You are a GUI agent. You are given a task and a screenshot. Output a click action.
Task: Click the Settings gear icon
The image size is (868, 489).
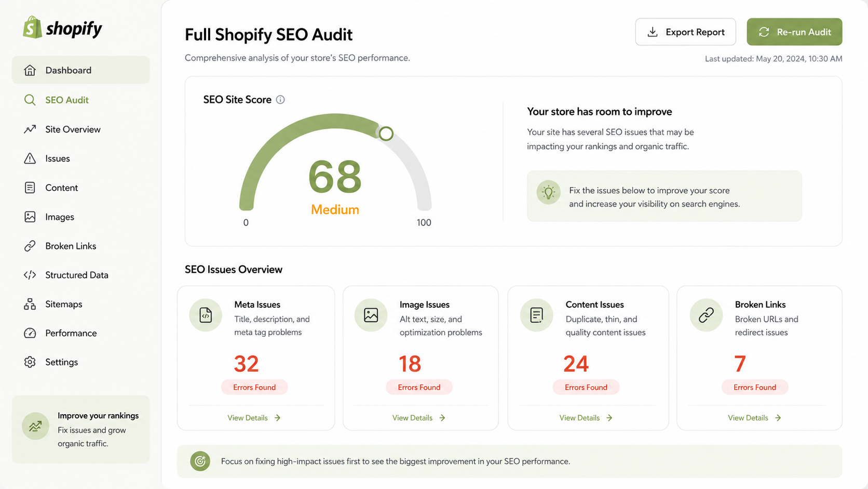30,362
